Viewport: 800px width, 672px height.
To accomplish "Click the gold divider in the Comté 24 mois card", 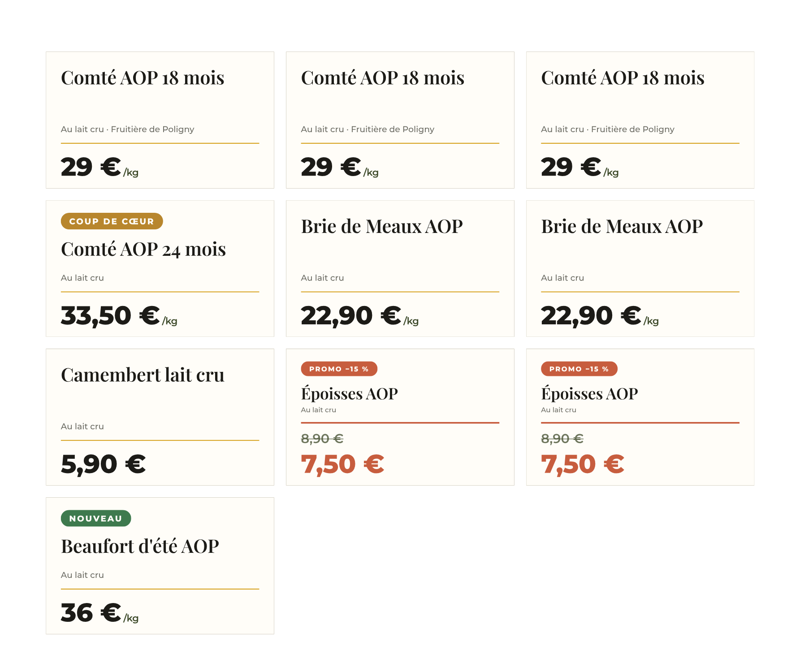I will (160, 292).
